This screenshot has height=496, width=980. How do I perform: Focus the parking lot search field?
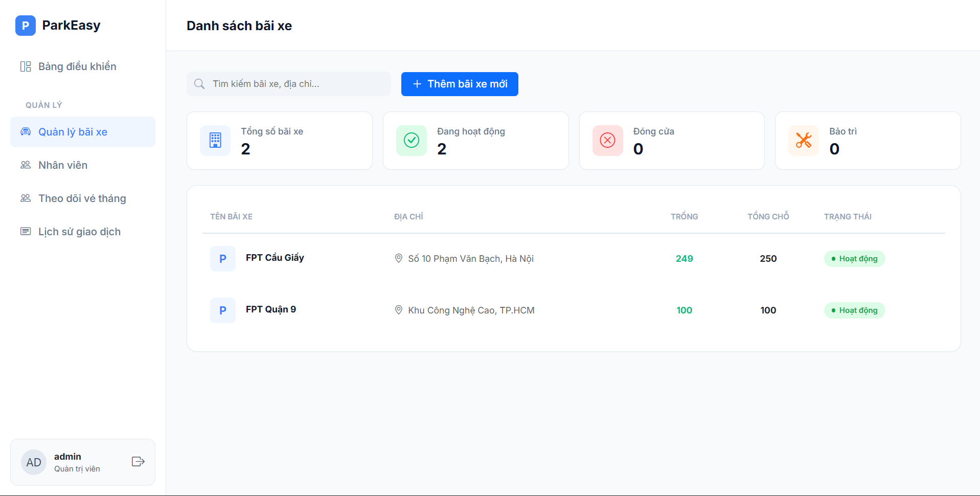(297, 84)
